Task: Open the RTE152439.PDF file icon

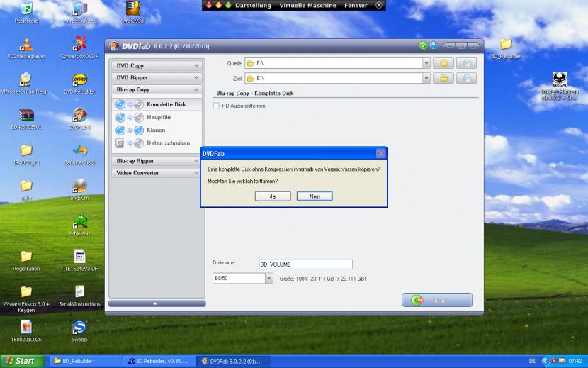Action: pyautogui.click(x=79, y=260)
